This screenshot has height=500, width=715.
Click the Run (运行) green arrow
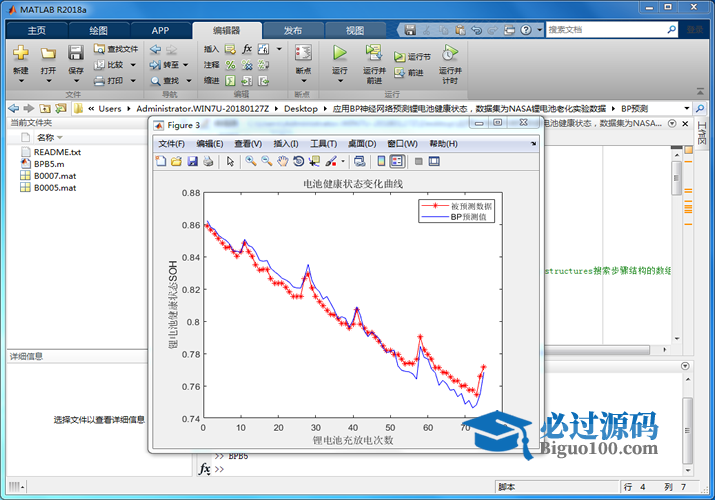pos(339,53)
